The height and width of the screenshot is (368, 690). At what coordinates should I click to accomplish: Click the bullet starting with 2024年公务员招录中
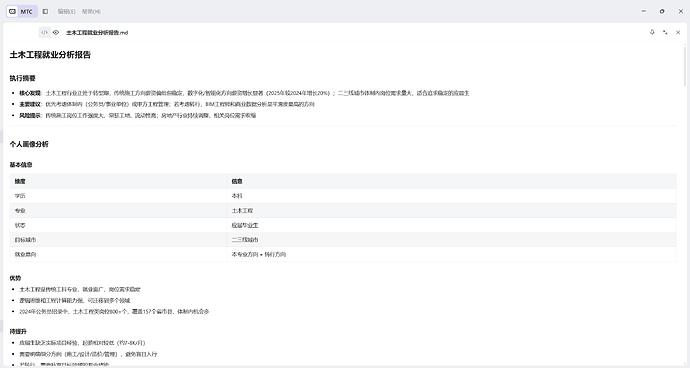[114, 312]
